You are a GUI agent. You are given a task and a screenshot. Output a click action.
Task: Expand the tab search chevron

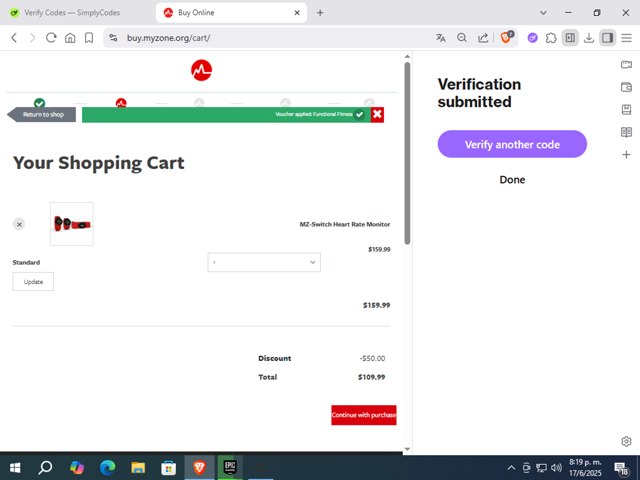[543, 13]
